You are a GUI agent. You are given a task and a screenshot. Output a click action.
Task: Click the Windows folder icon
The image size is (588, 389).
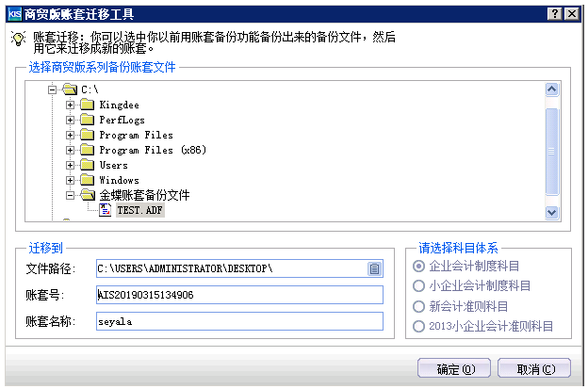(86, 180)
